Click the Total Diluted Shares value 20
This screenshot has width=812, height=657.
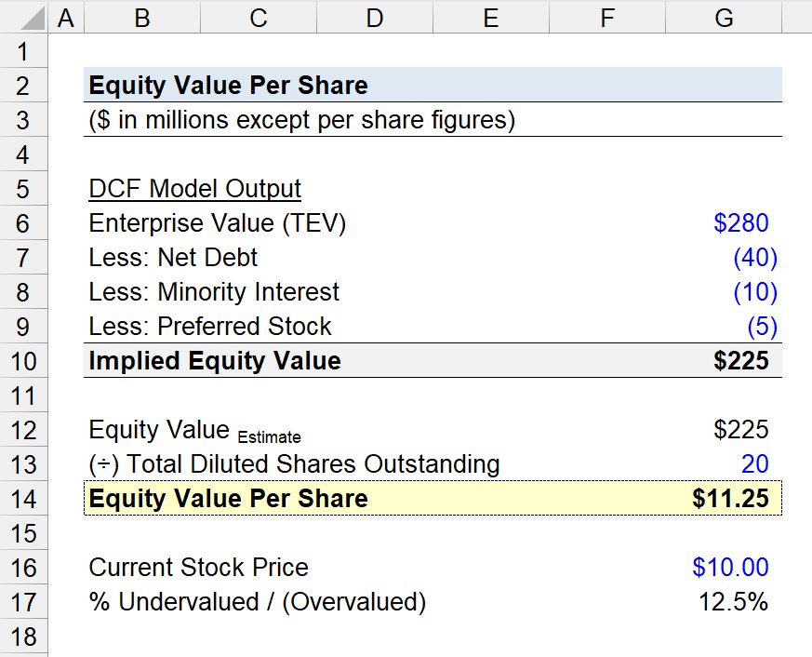[724, 463]
